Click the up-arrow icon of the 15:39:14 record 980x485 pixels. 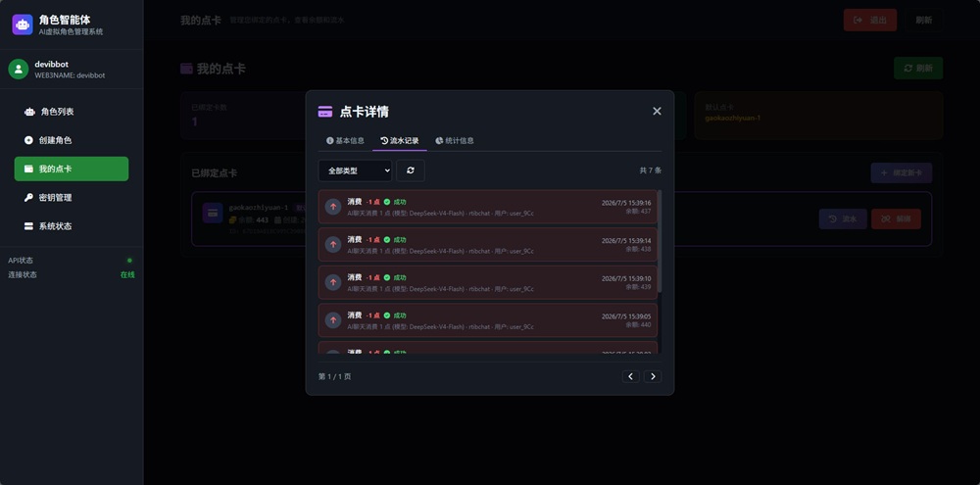[x=333, y=244]
